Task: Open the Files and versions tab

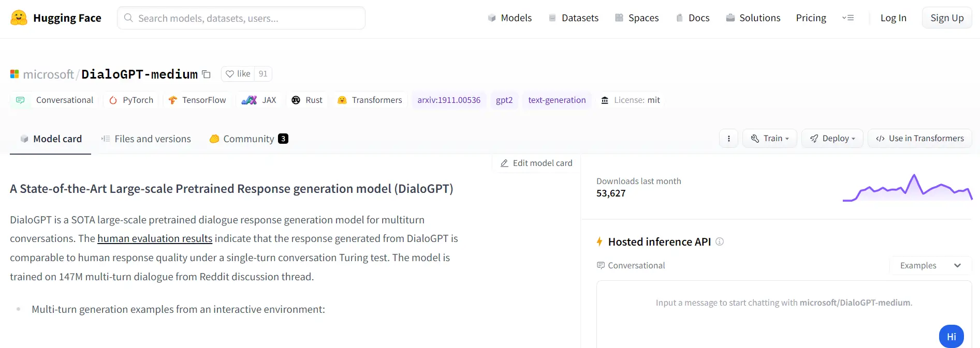Action: 146,139
